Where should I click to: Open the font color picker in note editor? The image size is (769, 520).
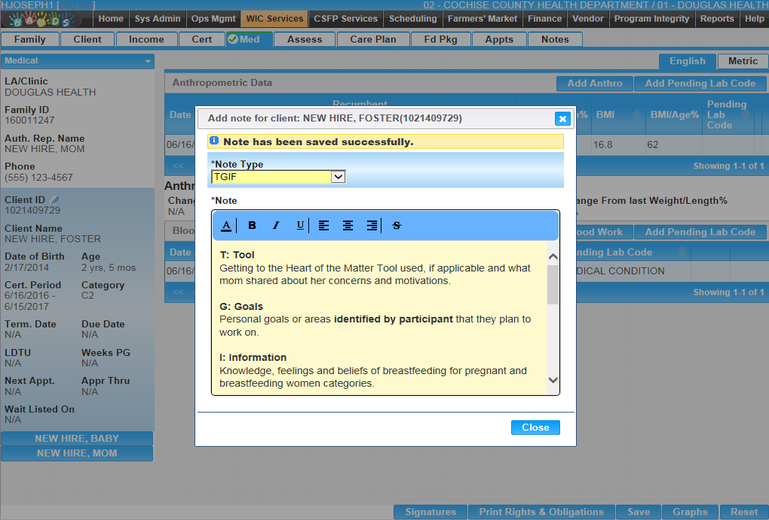227,226
